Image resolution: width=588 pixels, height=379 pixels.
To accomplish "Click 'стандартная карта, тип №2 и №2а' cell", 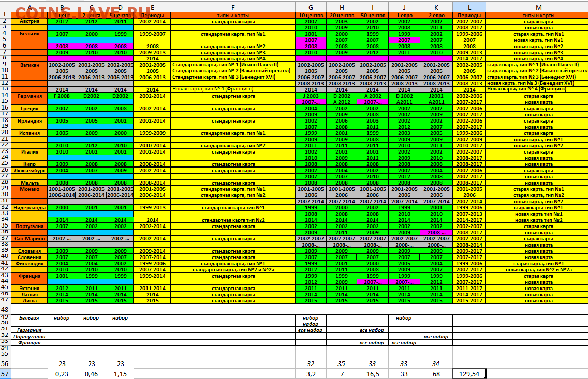I will (233, 270).
